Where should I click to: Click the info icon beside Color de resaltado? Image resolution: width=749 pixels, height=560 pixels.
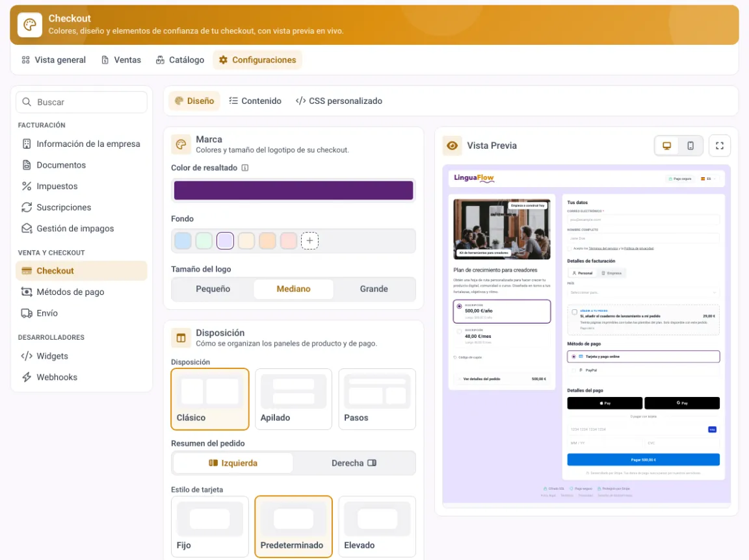[245, 168]
